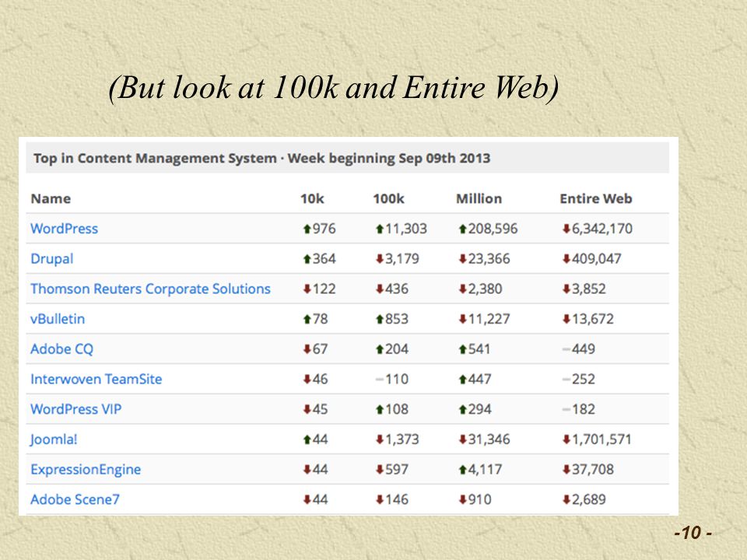Click the 100k column header
Viewport: 747px width, 560px height.
point(389,198)
